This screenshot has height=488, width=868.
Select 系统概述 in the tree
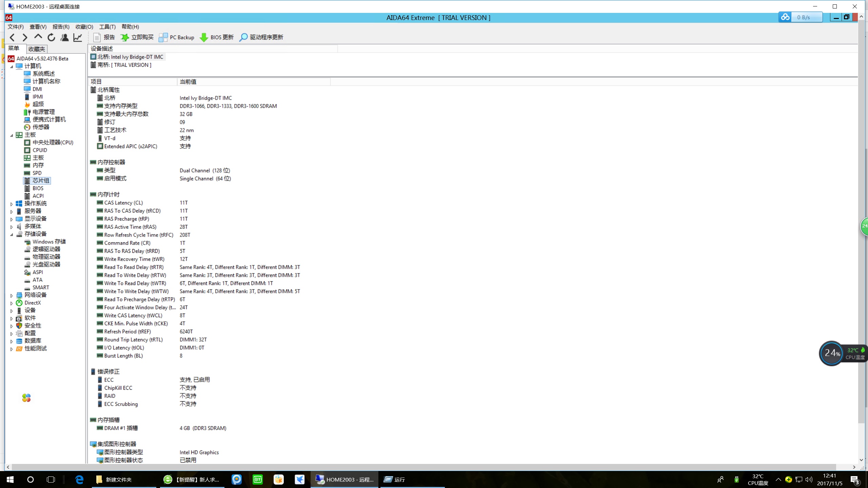click(x=43, y=74)
